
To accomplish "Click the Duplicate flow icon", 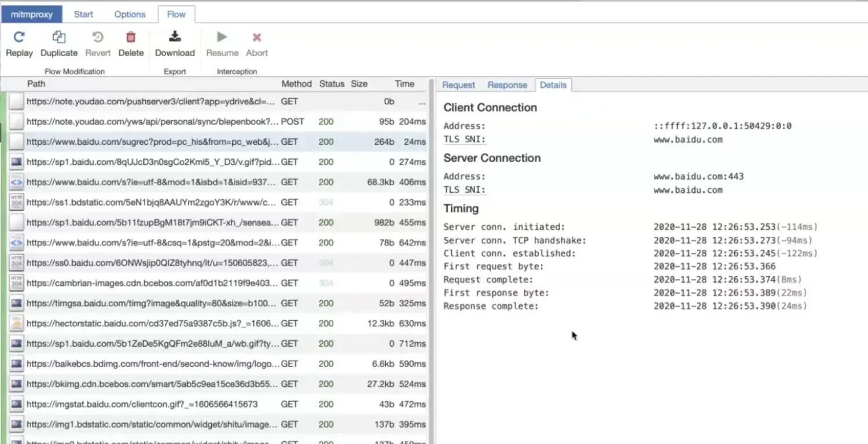I will coord(58,38).
